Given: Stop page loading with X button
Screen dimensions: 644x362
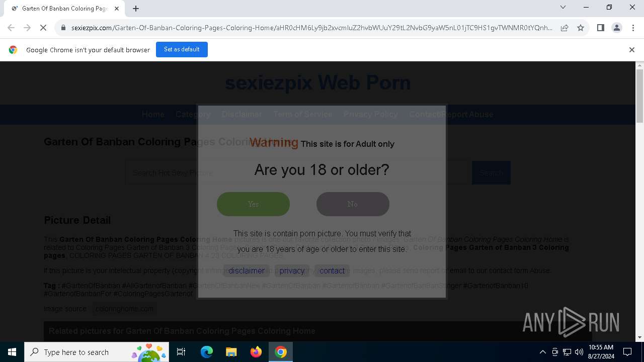Looking at the screenshot, I should [43, 28].
